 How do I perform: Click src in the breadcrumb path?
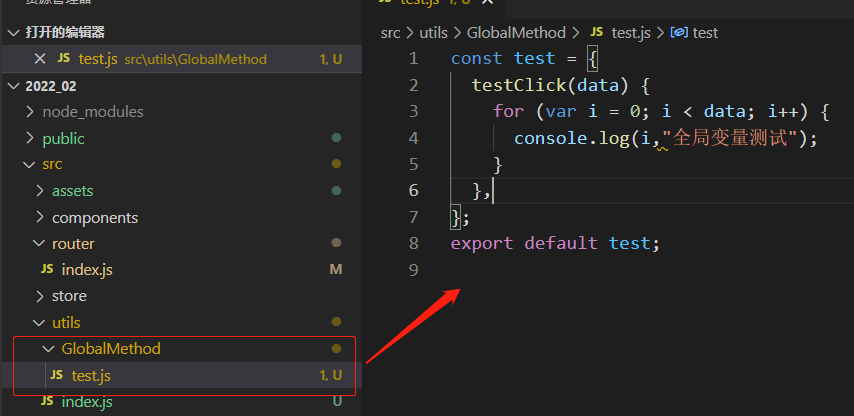tap(390, 33)
